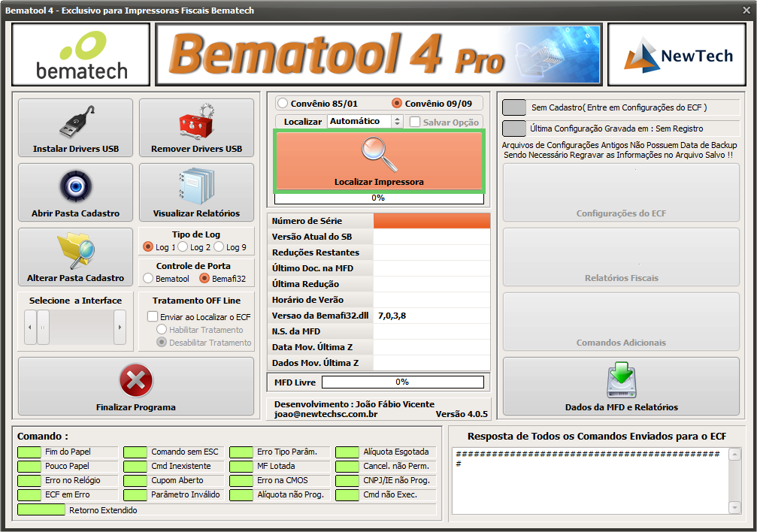Enable the Salvar Opção checkbox

pos(415,122)
